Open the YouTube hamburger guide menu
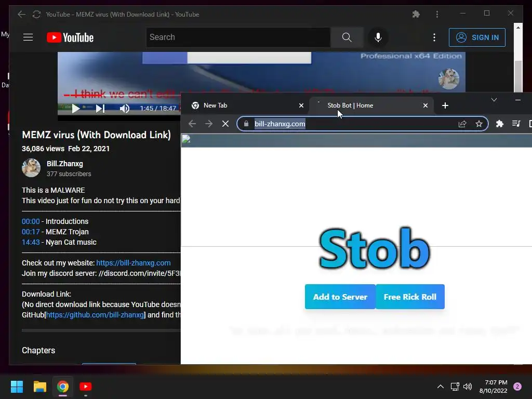The height and width of the screenshot is (399, 532). pos(28,37)
